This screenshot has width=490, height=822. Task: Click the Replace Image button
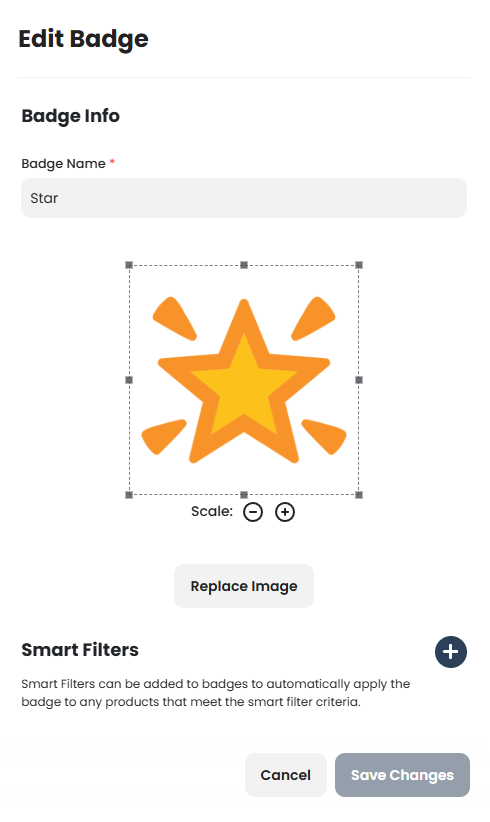click(244, 586)
